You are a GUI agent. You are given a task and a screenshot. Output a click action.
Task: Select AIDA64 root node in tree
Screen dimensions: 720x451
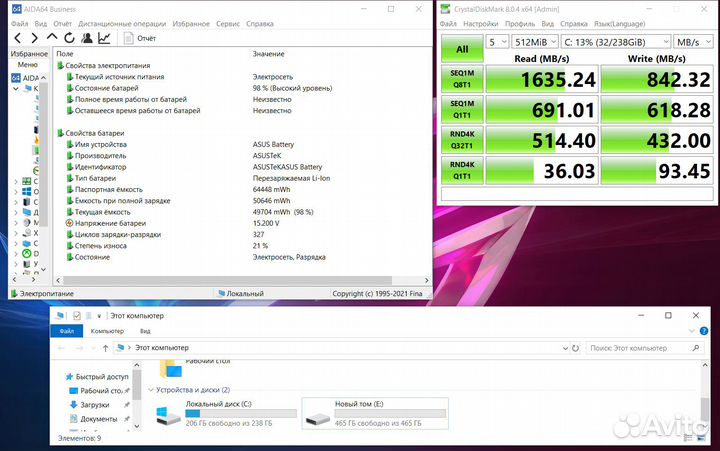coord(26,78)
